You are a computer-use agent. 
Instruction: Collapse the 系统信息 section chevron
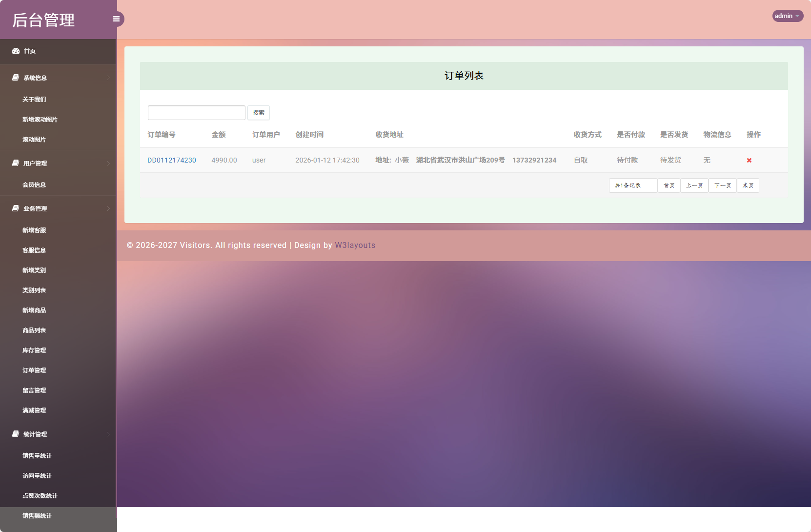coord(108,78)
